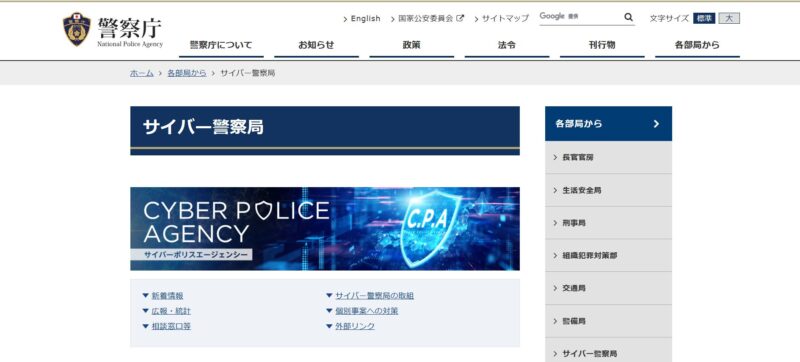The width and height of the screenshot is (800, 362).
Task: Click the down arrow beside 相談窓口等
Action: coord(145,326)
